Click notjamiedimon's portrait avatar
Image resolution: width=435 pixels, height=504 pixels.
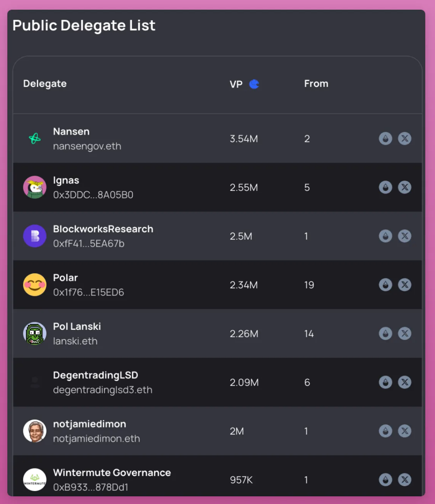pyautogui.click(x=35, y=431)
